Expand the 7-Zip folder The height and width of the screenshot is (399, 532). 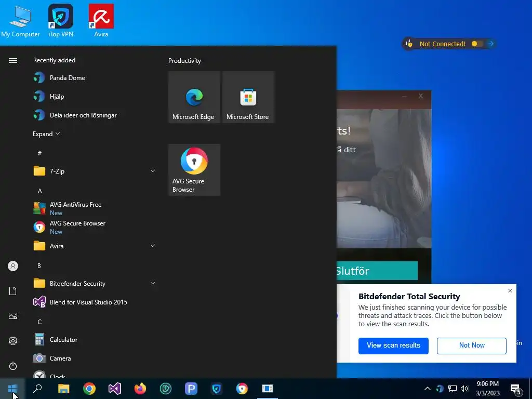pyautogui.click(x=95, y=171)
